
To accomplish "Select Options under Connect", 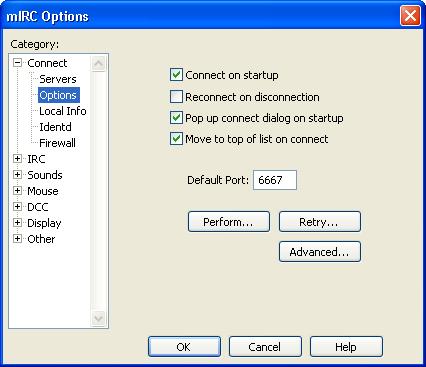I will tap(58, 95).
